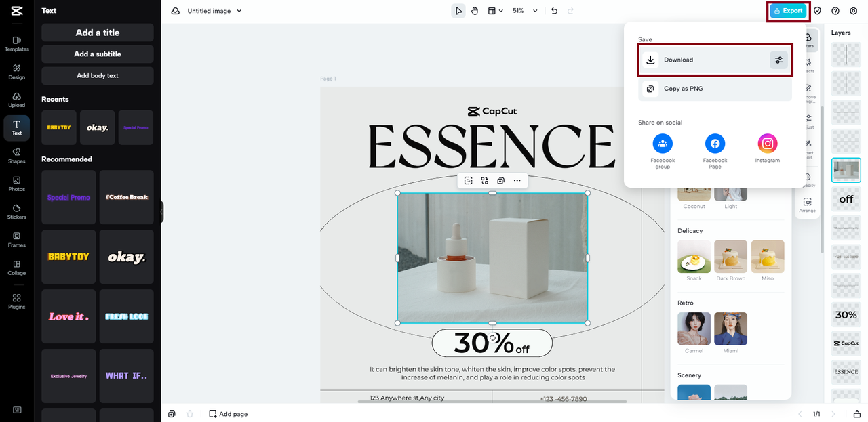
Task: Click the pages overview icon in bottom bar
Action: click(x=172, y=414)
